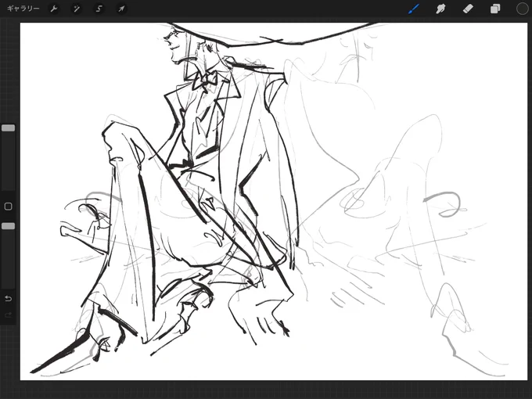
Task: Redo the last undone stroke
Action: tap(8, 315)
